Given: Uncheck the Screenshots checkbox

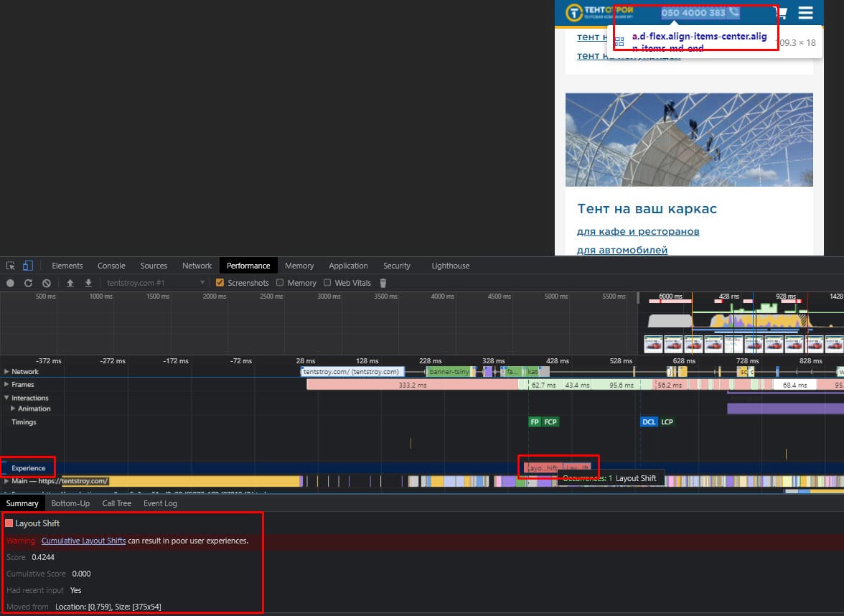Looking at the screenshot, I should (220, 283).
